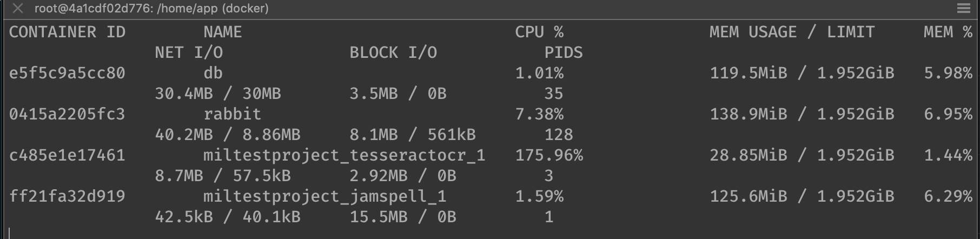
Task: Click the NAME column header
Action: pos(222,32)
